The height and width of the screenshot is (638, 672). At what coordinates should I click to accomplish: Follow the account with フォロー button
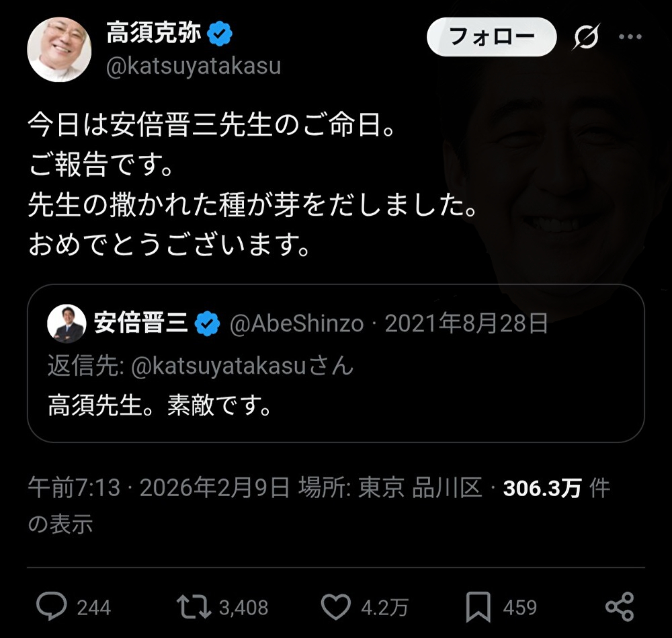click(492, 37)
